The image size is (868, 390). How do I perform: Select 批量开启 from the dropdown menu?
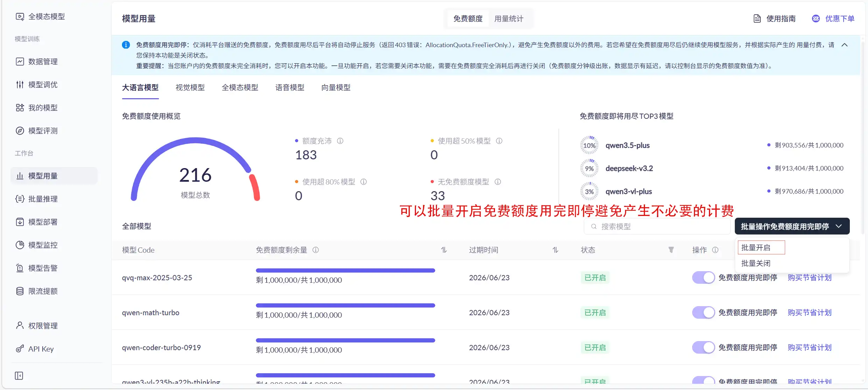click(x=761, y=247)
